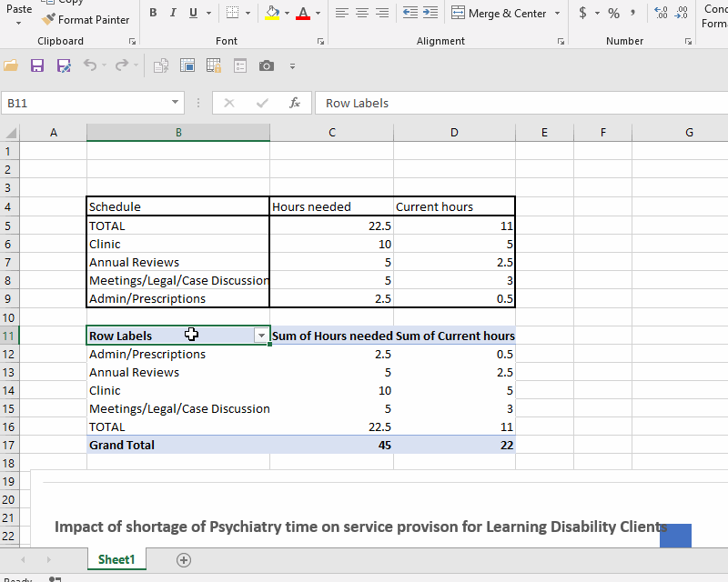This screenshot has height=582, width=728.
Task: Apply Comma Style format
Action: pyautogui.click(x=632, y=13)
